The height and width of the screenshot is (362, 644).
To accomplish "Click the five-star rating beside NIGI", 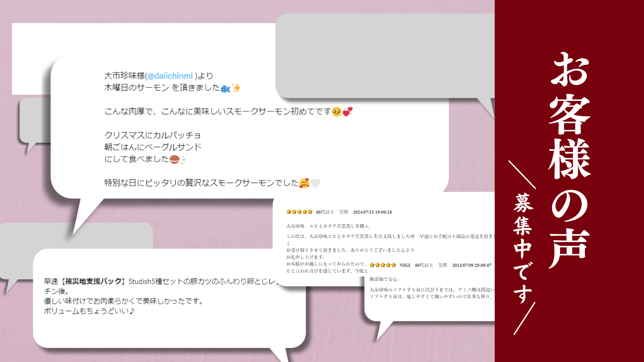I will (x=383, y=265).
